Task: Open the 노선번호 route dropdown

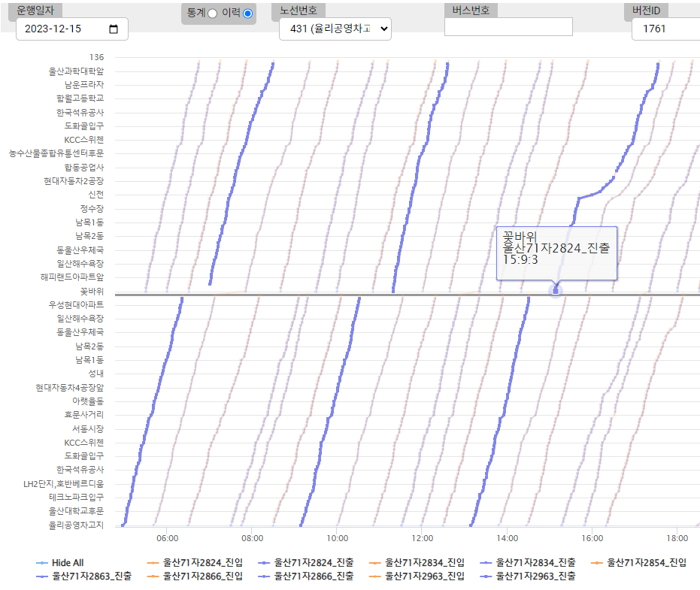Action: [335, 29]
